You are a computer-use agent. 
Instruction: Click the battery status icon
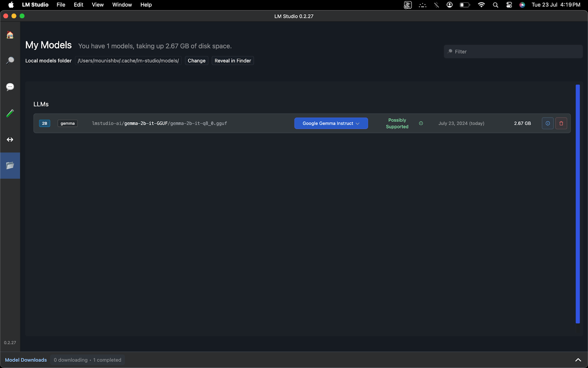pyautogui.click(x=465, y=5)
